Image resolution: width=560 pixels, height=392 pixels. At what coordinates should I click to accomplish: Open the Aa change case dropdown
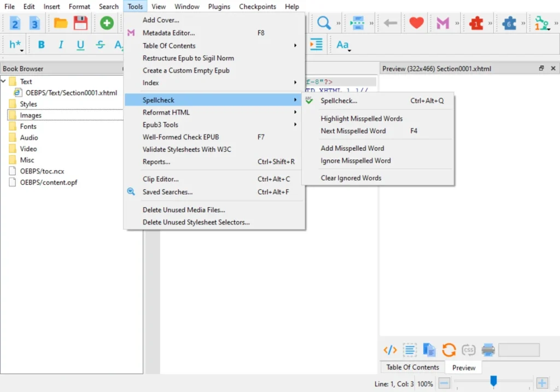coord(343,45)
